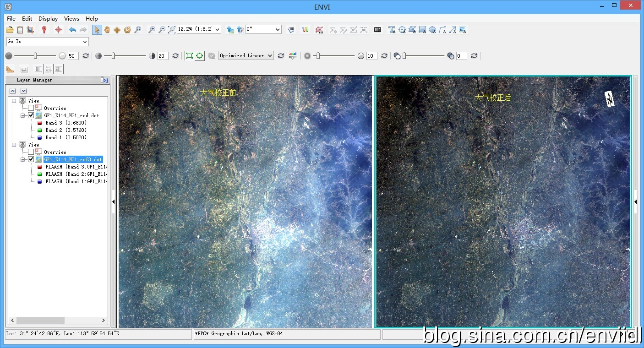This screenshot has width=644, height=348.
Task: Click the fixed Zoom Out icon
Action: [162, 30]
